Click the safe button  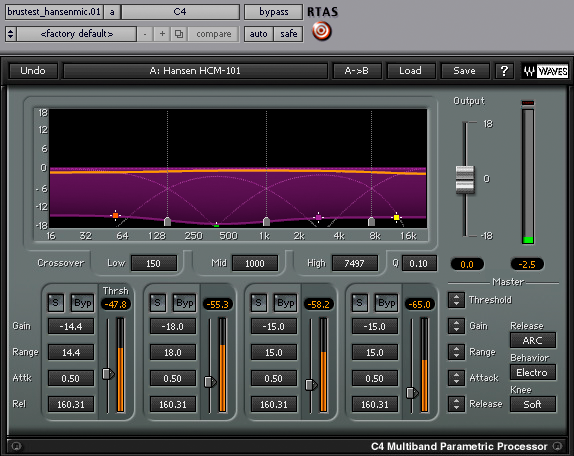coord(289,34)
